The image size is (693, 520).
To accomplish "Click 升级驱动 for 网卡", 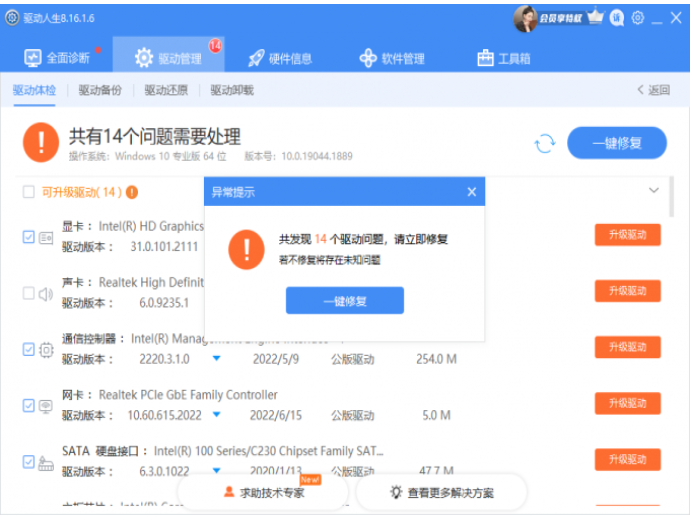I will click(x=628, y=403).
